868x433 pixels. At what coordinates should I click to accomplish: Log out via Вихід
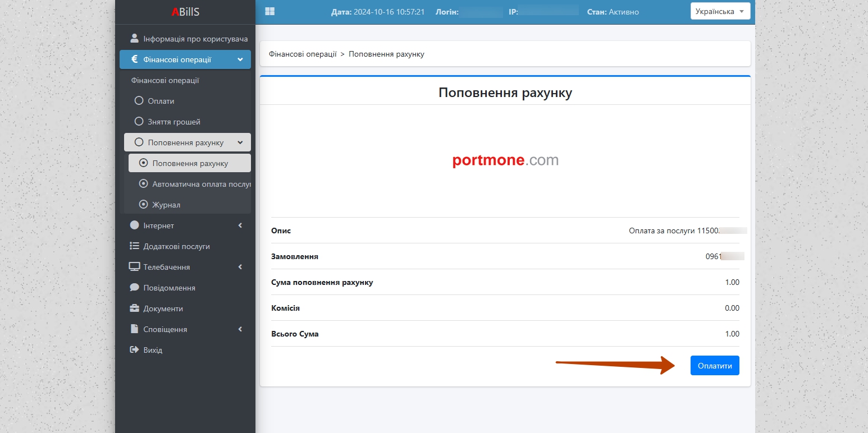coord(185,350)
